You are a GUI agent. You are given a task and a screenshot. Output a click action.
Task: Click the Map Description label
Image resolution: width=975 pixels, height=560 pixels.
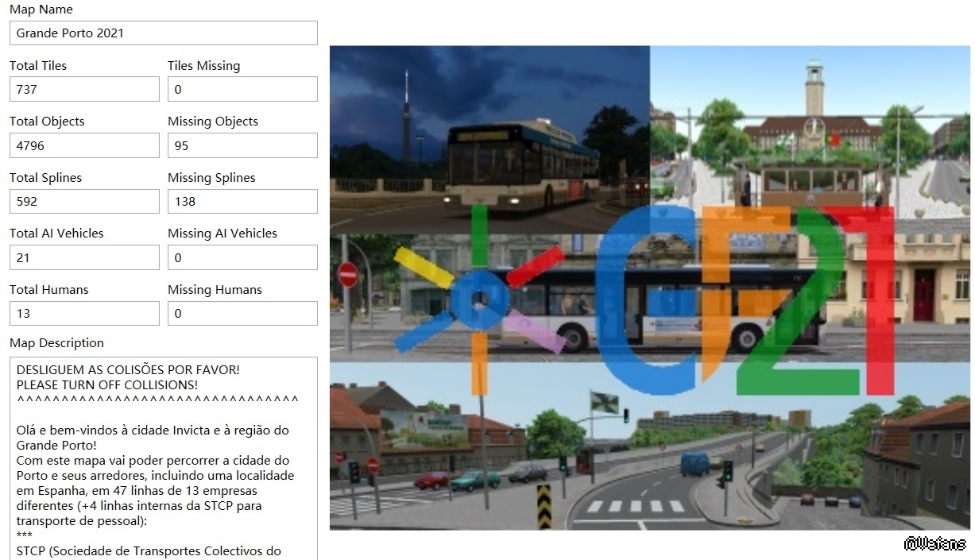tap(56, 342)
